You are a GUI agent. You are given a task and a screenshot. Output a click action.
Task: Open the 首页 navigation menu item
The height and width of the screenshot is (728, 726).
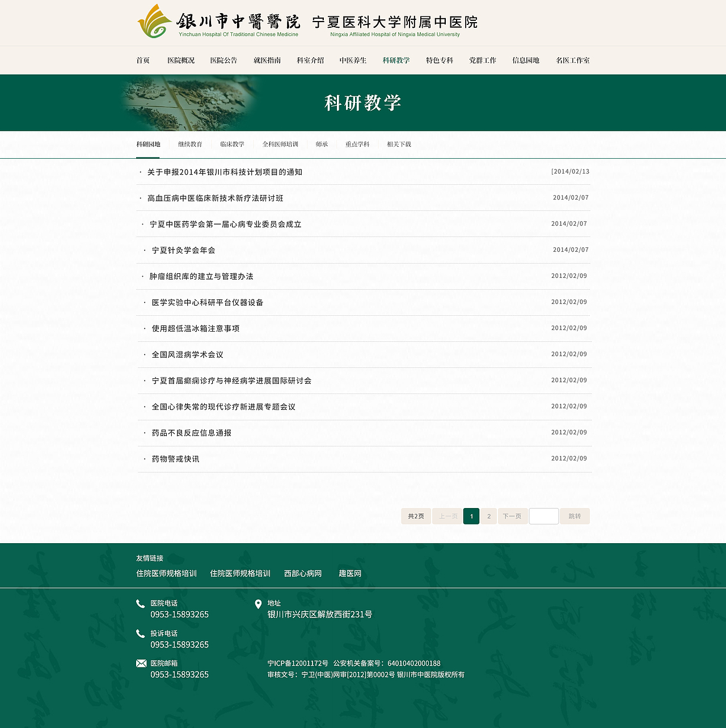pyautogui.click(x=143, y=60)
